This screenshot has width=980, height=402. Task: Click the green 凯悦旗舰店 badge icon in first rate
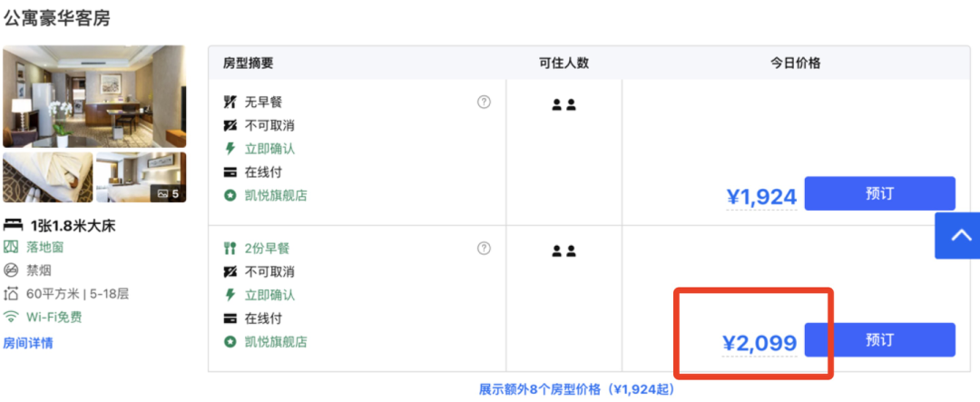point(230,195)
